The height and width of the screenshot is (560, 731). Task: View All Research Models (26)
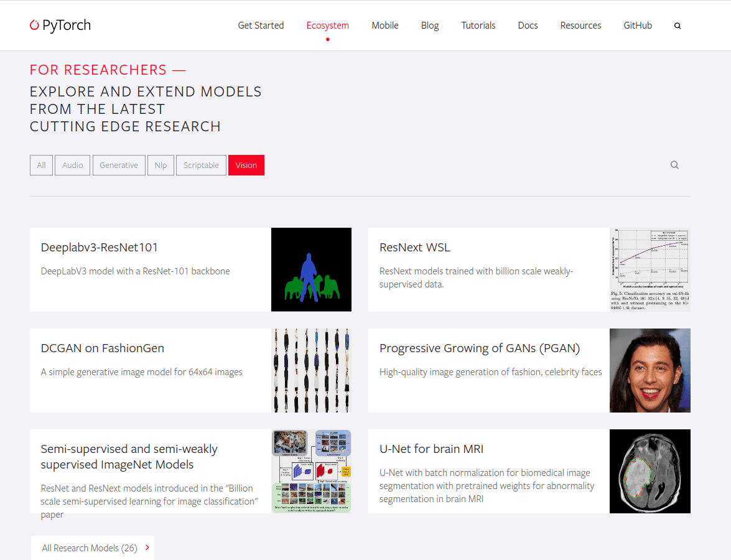[92, 548]
